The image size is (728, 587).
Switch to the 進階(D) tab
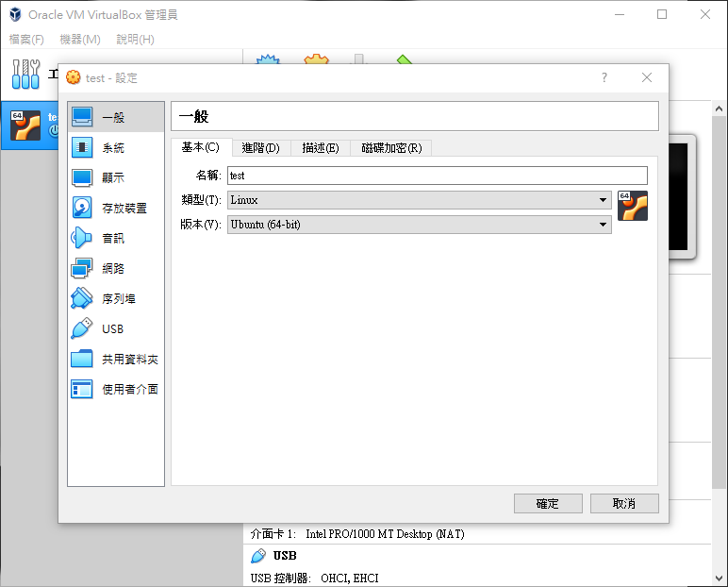[261, 148]
